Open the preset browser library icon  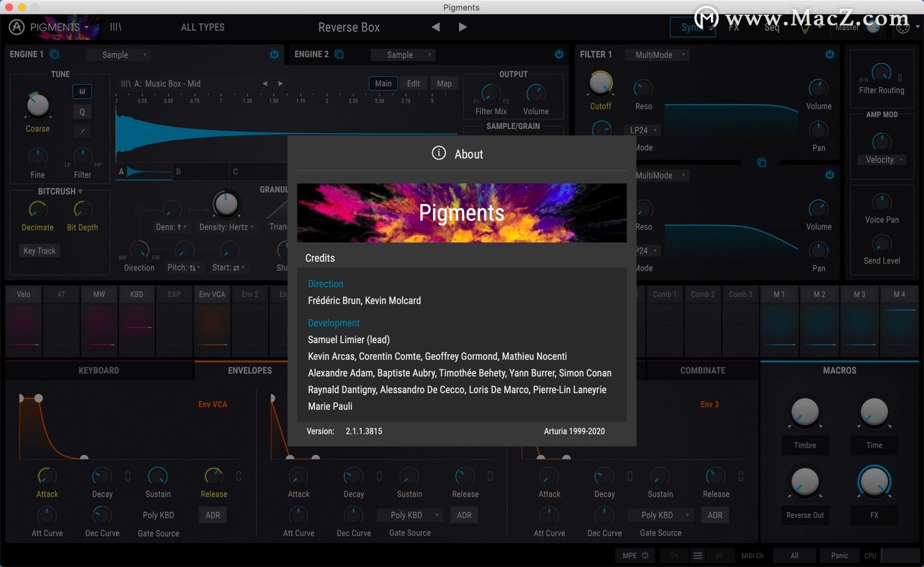pos(116,27)
